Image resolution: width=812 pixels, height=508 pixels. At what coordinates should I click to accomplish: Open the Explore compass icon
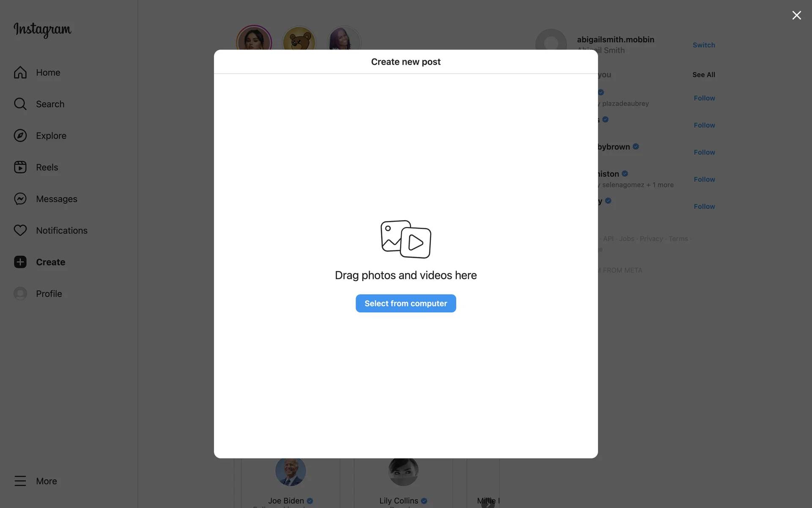20,135
